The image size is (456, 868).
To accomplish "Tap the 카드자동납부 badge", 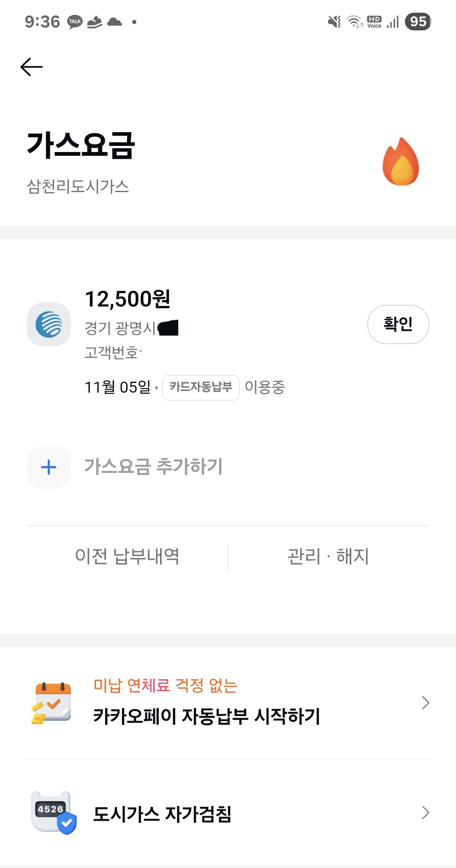I will (x=201, y=387).
